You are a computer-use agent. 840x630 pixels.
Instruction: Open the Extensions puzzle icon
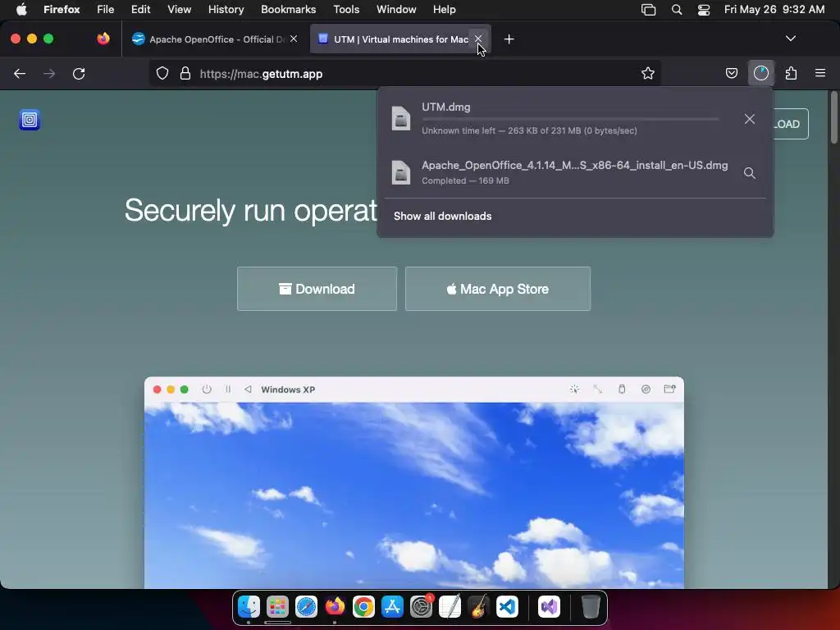791,73
